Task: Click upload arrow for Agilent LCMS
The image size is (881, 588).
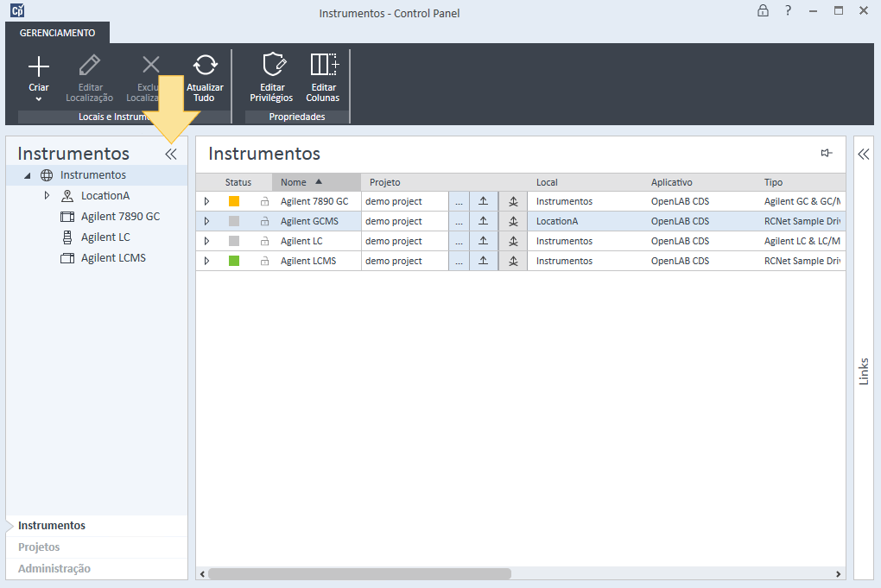Action: point(483,261)
